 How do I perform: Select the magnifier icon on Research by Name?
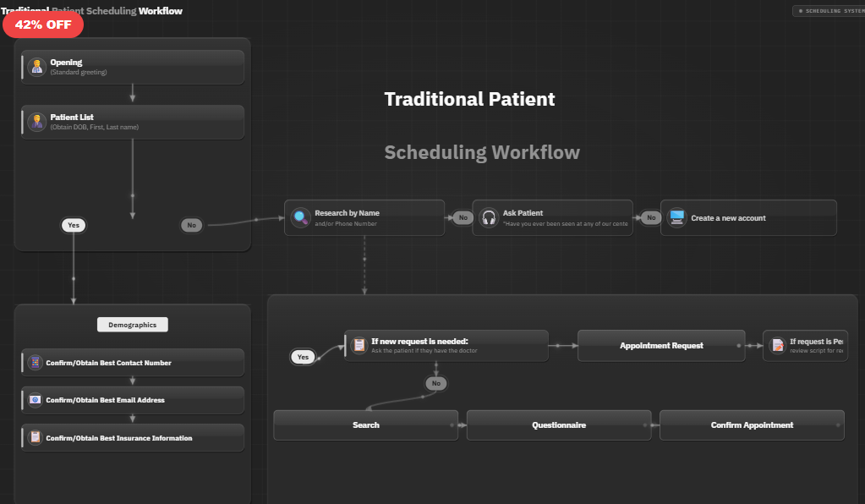point(301,217)
